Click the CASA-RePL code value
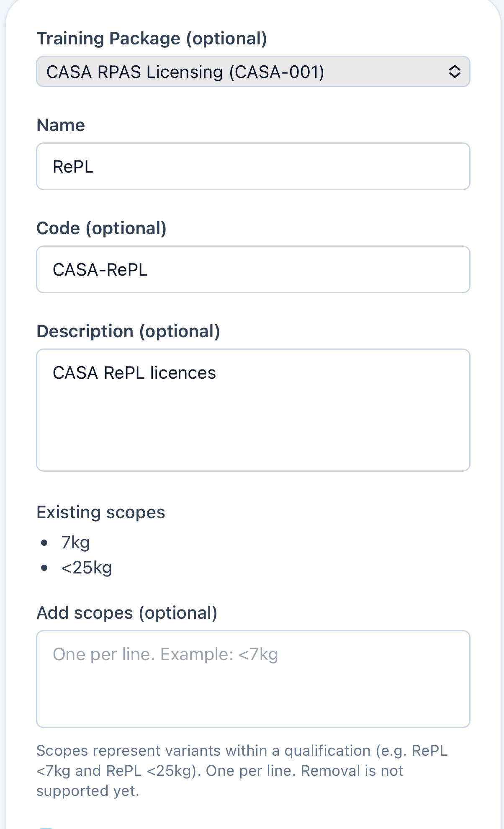 tap(100, 269)
